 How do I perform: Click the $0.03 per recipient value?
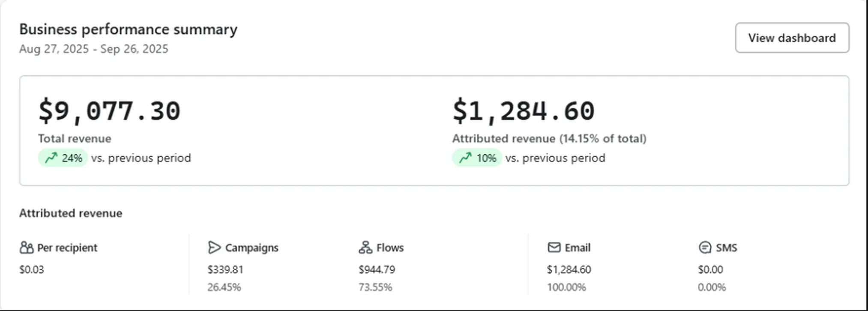[x=32, y=269]
